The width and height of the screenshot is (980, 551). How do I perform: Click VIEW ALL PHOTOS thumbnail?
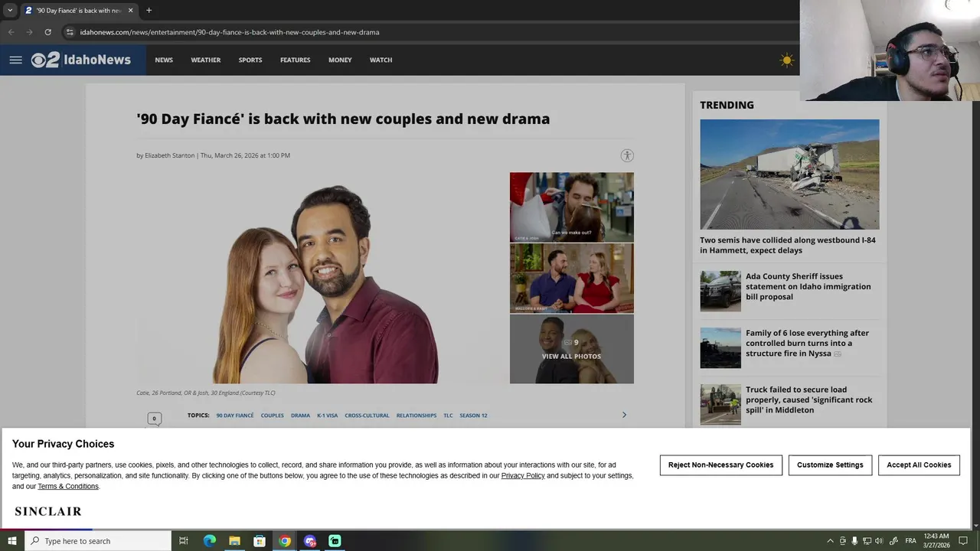pos(572,349)
